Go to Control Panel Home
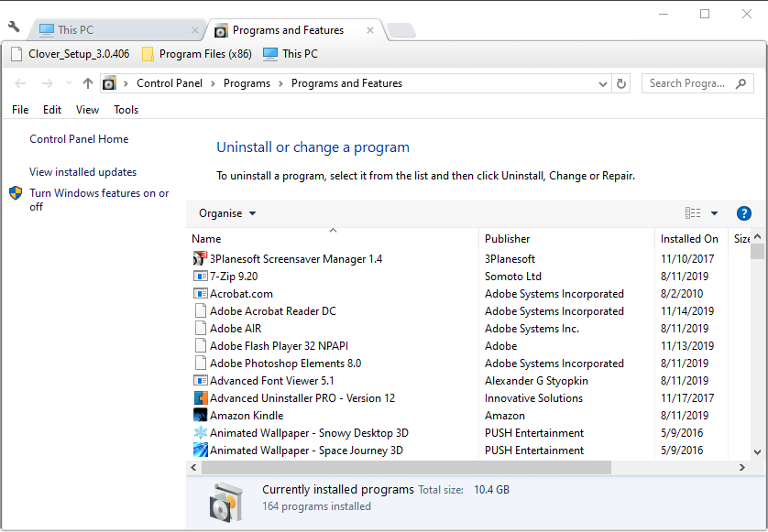Viewport: 768px width, 532px height. [79, 139]
